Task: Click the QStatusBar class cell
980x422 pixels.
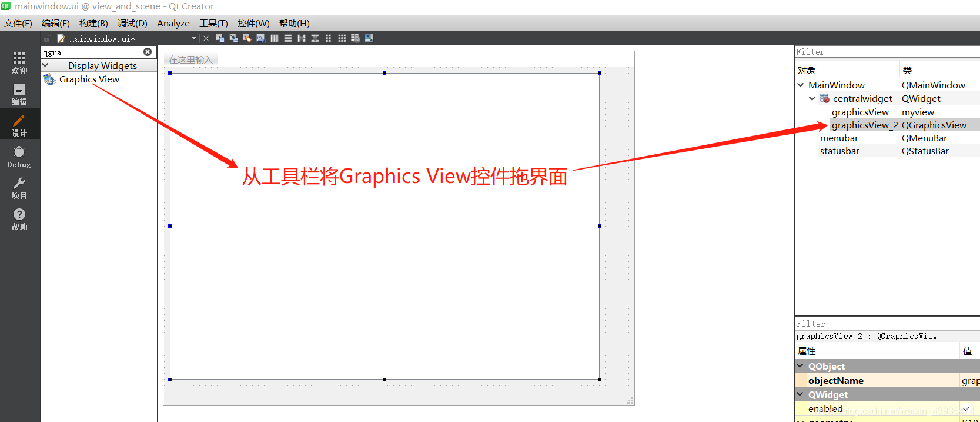Action: pyautogui.click(x=925, y=151)
